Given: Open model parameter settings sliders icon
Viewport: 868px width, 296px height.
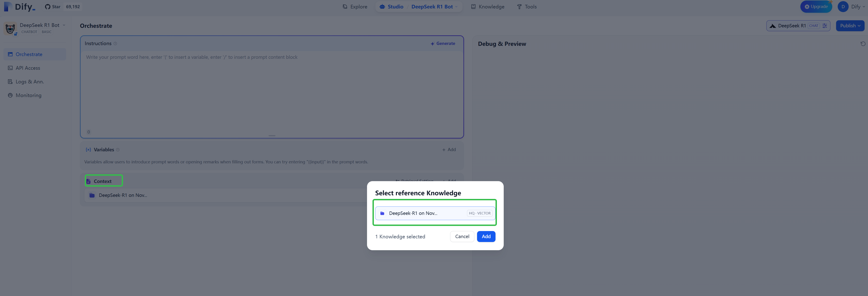Looking at the screenshot, I should pyautogui.click(x=824, y=26).
